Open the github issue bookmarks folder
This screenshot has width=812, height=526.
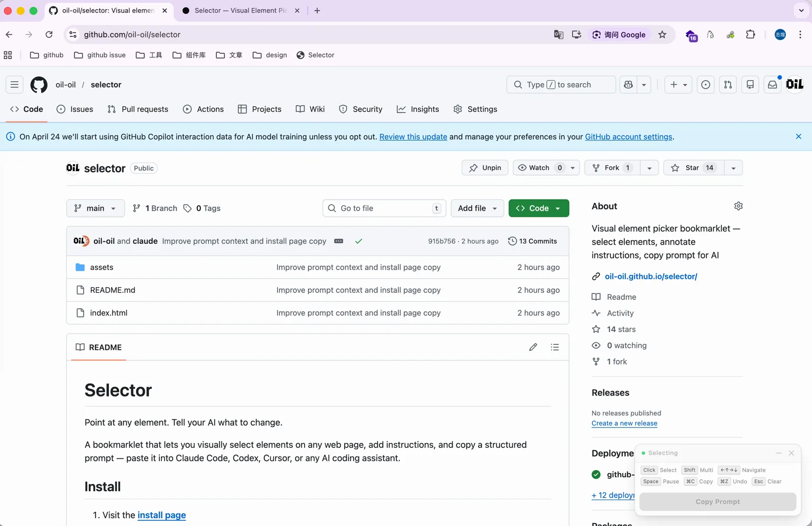coord(100,55)
